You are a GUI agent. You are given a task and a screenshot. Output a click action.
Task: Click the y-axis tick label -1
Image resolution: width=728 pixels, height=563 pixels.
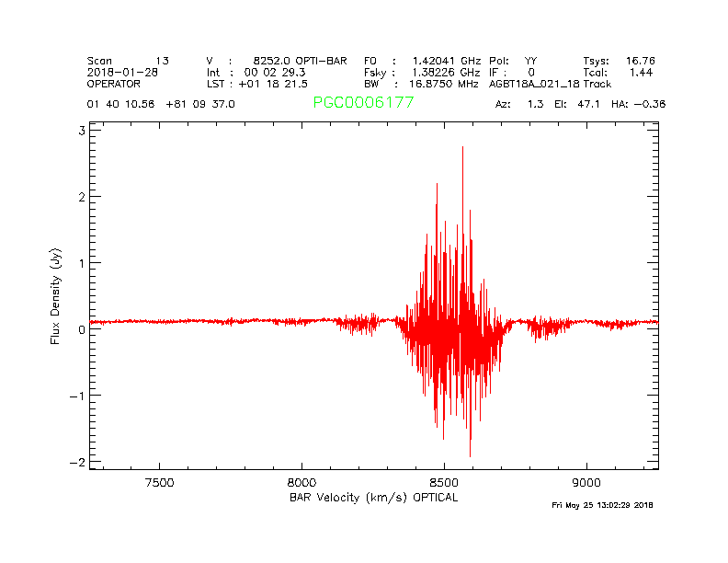click(78, 396)
